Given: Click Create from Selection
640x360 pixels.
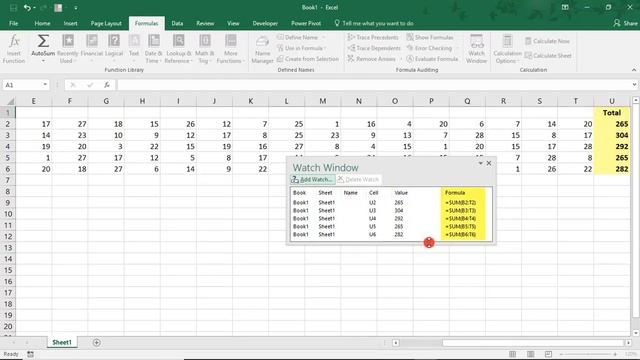Looking at the screenshot, I should [x=308, y=59].
